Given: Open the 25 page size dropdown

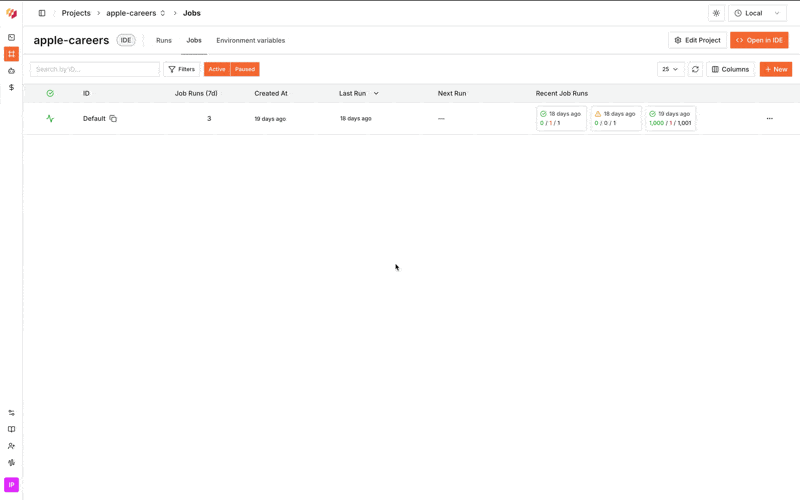Looking at the screenshot, I should pyautogui.click(x=670, y=69).
